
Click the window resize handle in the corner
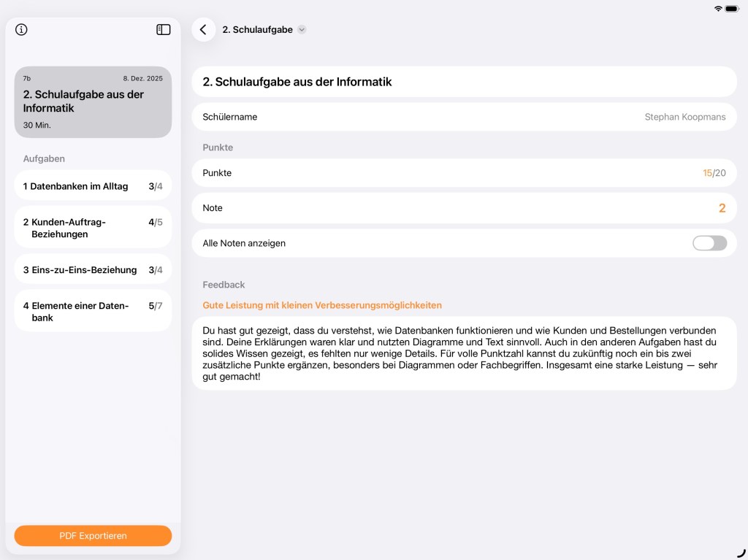(741, 553)
